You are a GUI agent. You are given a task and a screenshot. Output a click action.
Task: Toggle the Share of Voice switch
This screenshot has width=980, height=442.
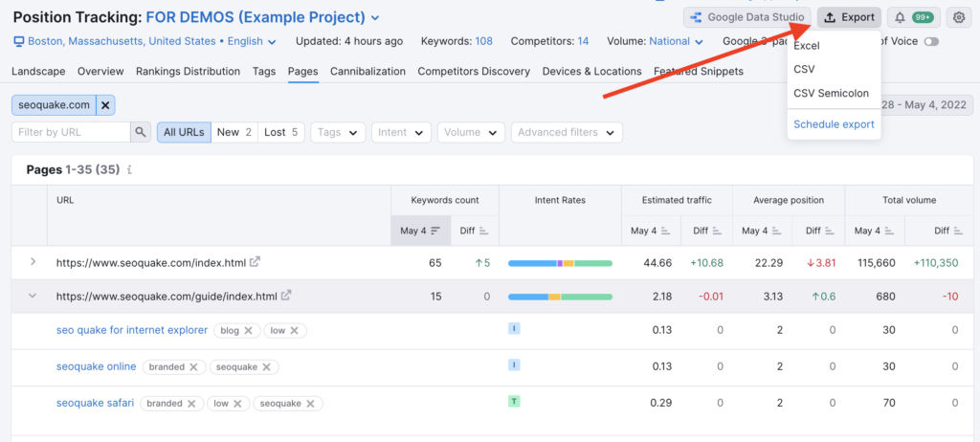[x=931, y=41]
